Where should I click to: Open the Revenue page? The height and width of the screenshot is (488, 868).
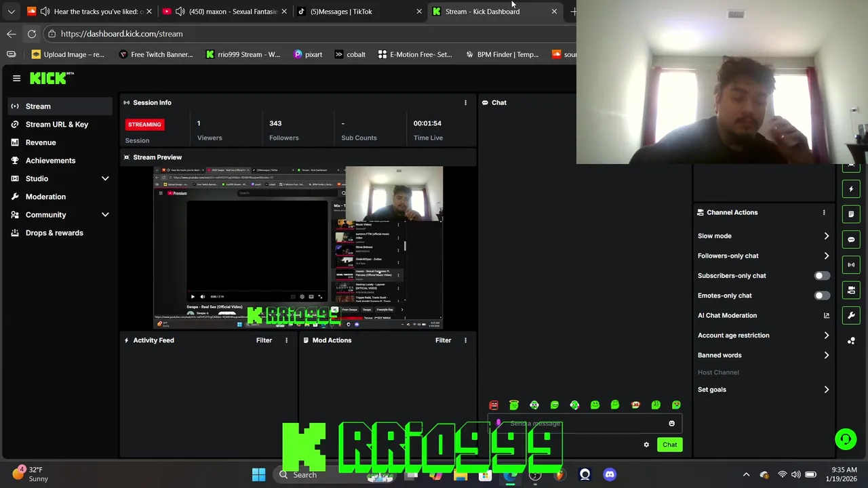(x=60, y=142)
